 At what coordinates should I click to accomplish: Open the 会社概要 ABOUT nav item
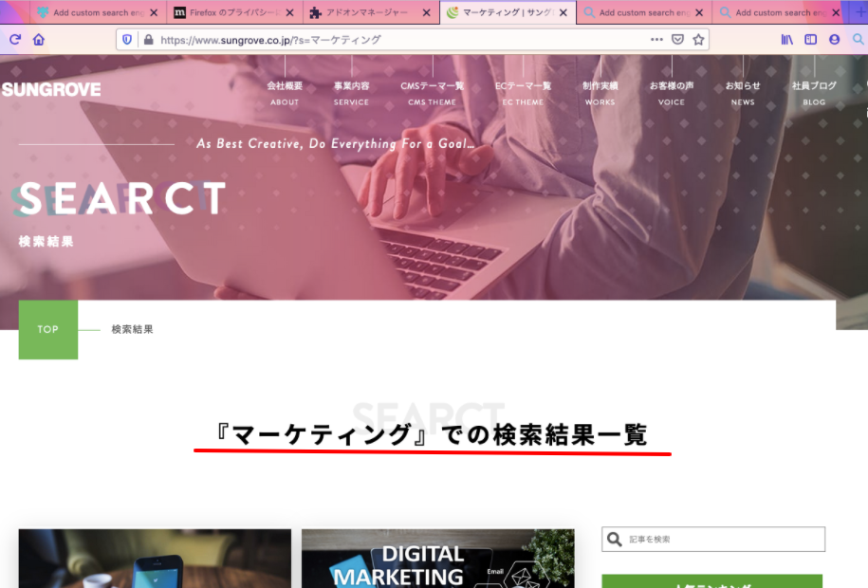click(x=285, y=92)
